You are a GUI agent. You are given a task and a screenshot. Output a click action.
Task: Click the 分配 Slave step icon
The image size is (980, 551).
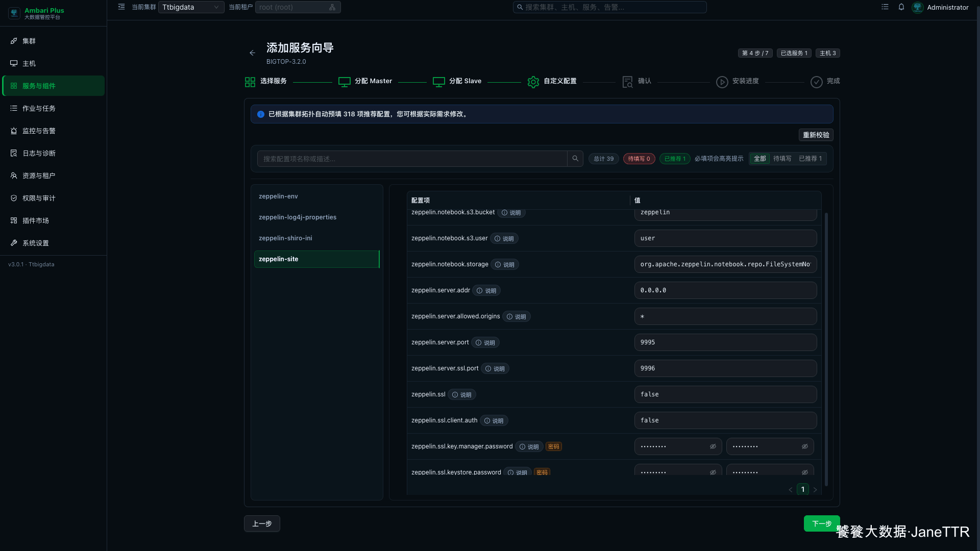point(439,82)
